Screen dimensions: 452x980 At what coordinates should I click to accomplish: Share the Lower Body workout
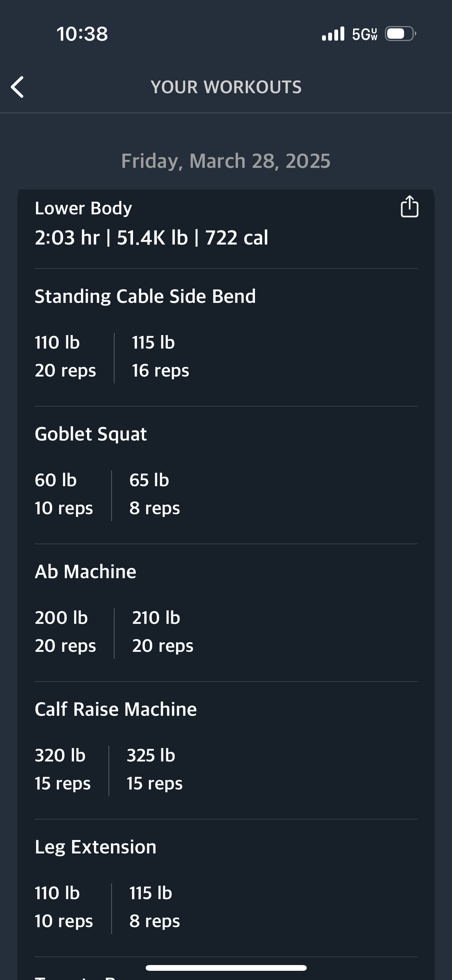tap(409, 207)
